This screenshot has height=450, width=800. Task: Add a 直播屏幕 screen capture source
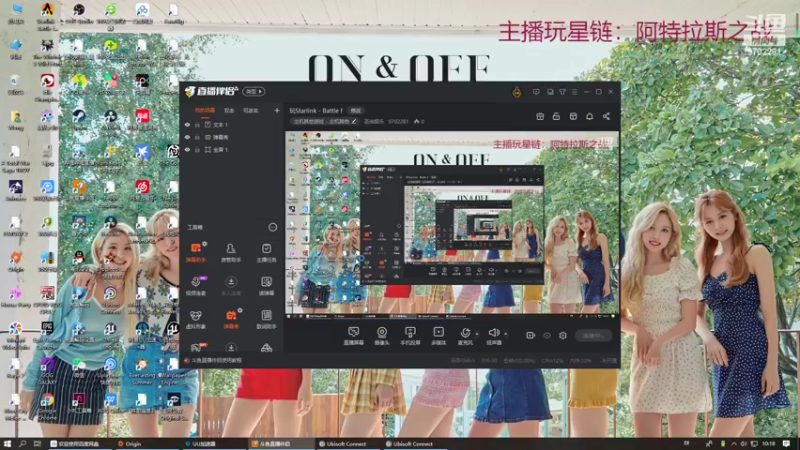click(x=353, y=336)
